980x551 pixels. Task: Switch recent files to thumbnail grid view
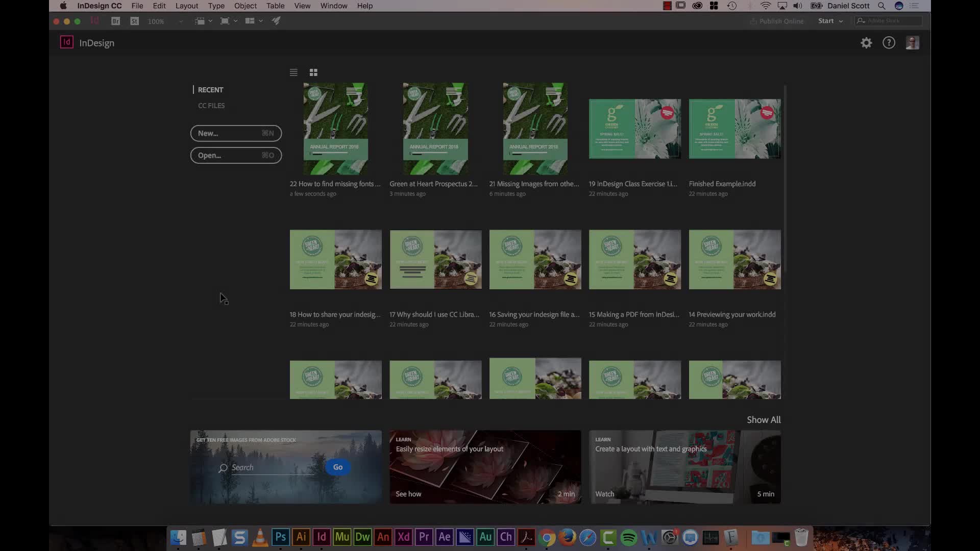pyautogui.click(x=313, y=72)
